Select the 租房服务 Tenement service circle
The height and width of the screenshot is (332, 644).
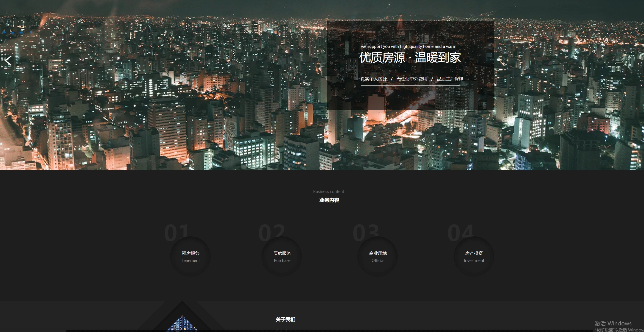[x=191, y=256]
